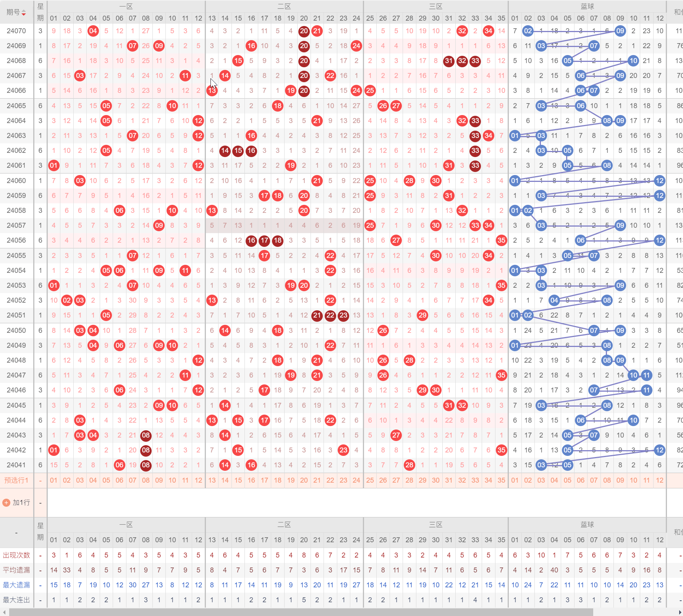Screen dimensions: 683x616
Task: Click red ball 24 in row 24069
Action: click(356, 46)
